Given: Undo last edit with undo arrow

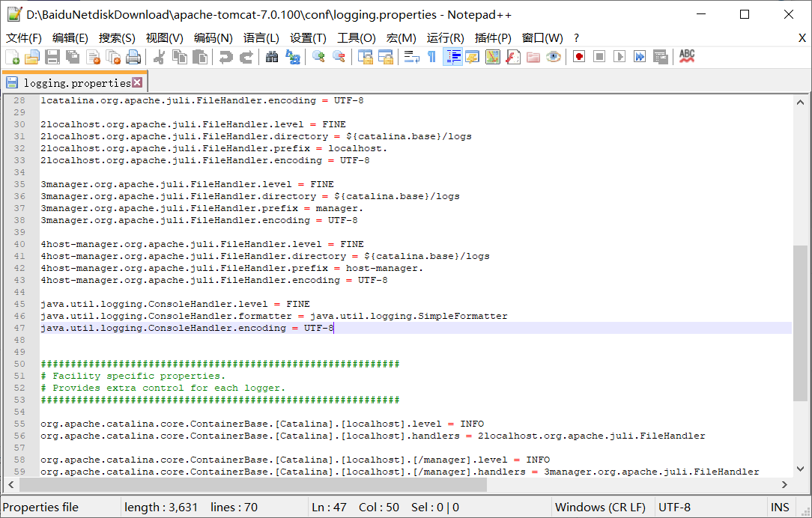Looking at the screenshot, I should (225, 57).
